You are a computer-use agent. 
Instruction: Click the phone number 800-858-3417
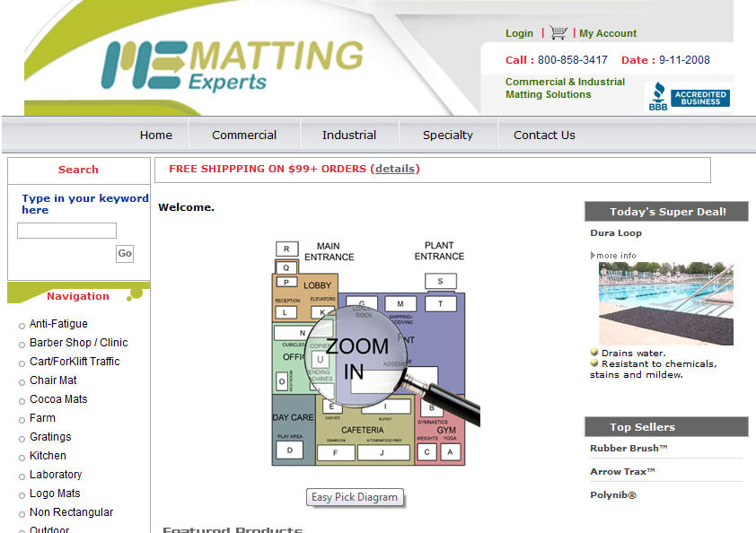(x=572, y=60)
